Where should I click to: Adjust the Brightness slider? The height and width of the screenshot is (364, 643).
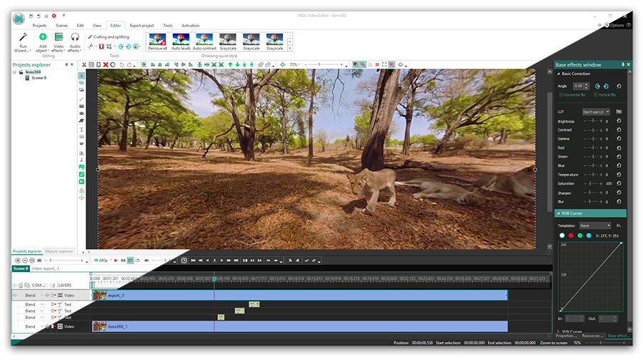pyautogui.click(x=593, y=121)
